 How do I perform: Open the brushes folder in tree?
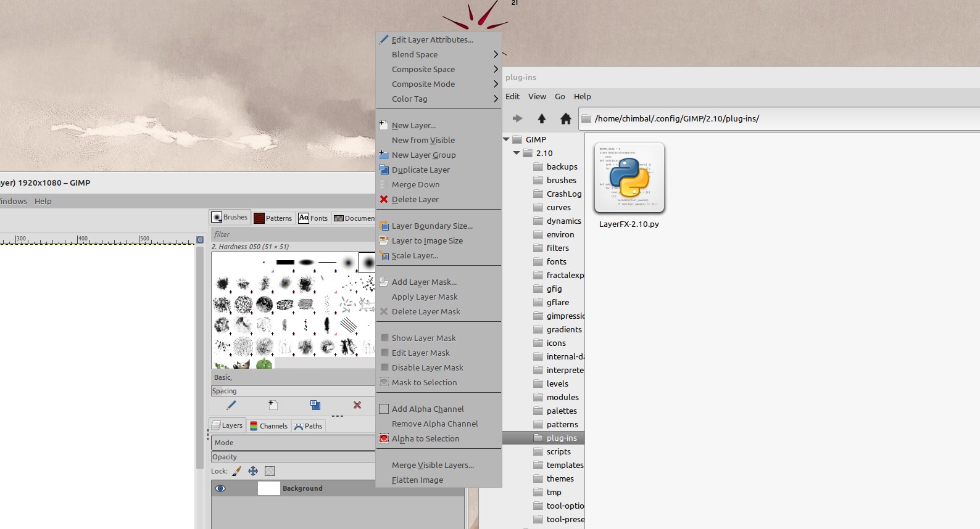(x=561, y=180)
